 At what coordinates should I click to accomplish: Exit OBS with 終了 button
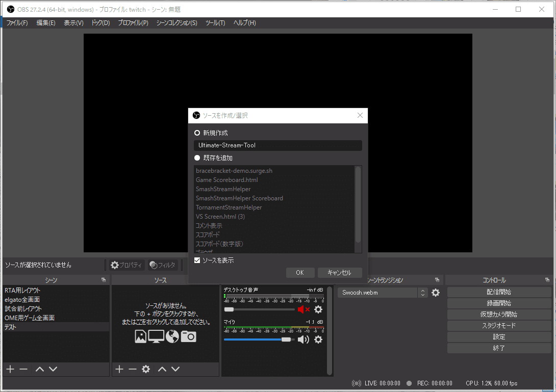coord(499,348)
